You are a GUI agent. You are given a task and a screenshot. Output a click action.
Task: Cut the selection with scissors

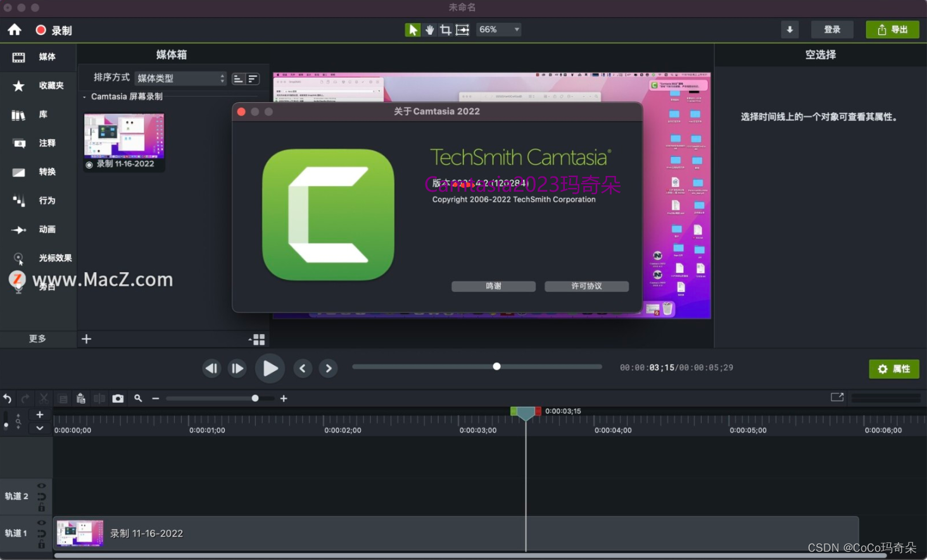click(44, 399)
